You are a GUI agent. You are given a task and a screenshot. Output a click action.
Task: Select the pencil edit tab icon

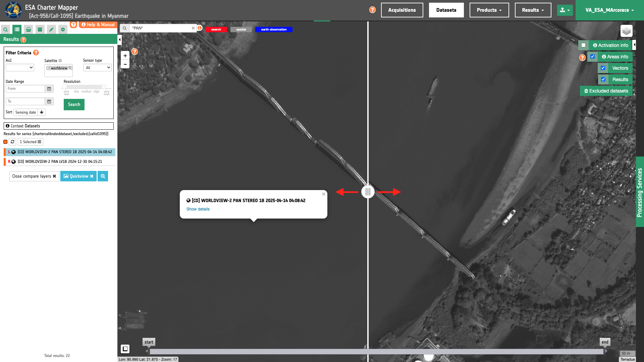point(51,29)
